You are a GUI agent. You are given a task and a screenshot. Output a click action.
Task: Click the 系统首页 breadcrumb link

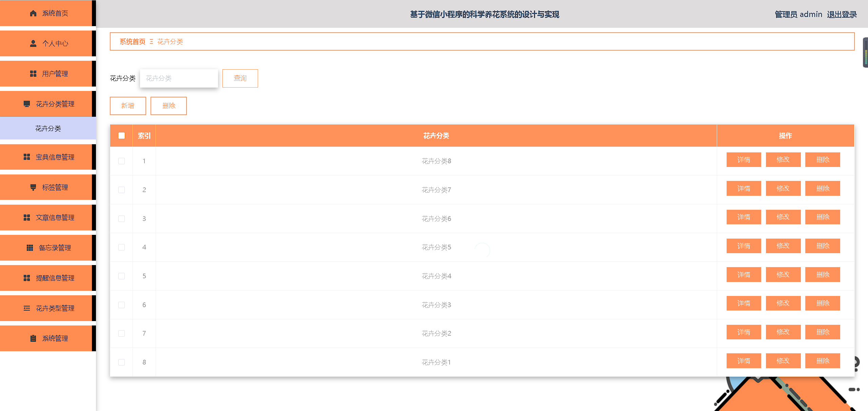point(132,42)
